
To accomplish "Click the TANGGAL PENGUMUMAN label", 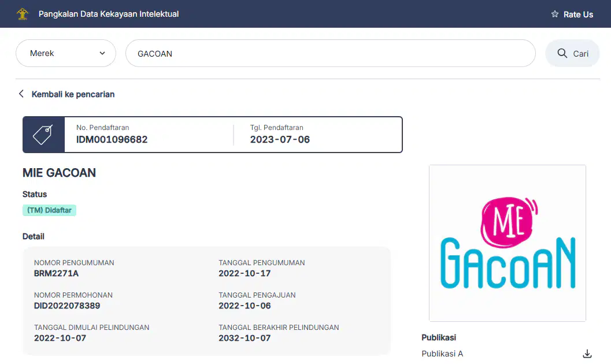I will [261, 263].
